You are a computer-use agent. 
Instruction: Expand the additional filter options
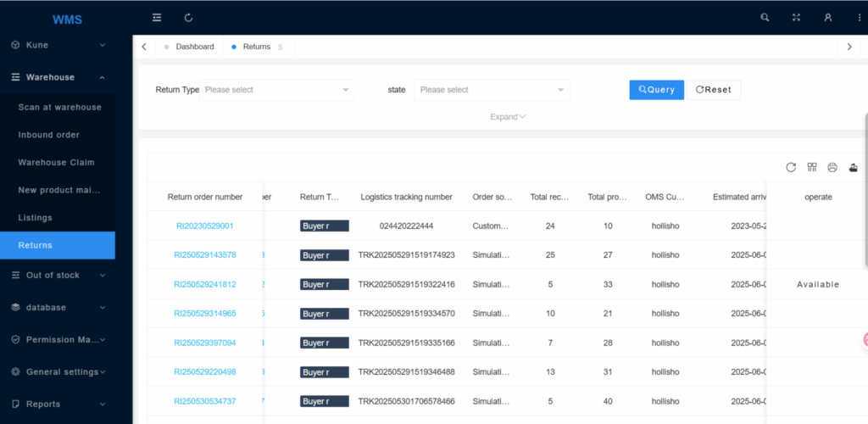pyautogui.click(x=508, y=117)
